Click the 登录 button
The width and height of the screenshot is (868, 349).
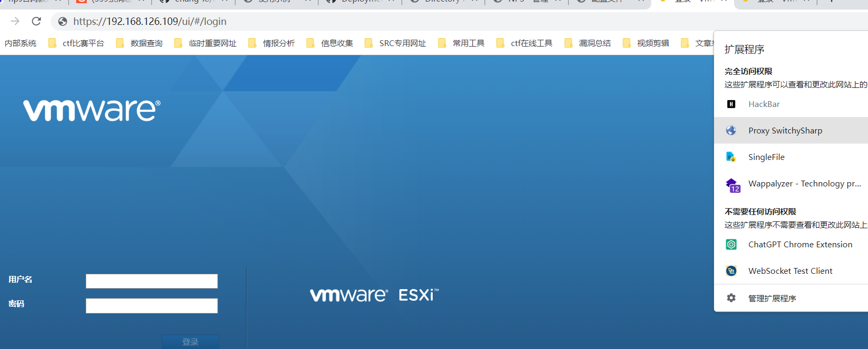click(190, 342)
